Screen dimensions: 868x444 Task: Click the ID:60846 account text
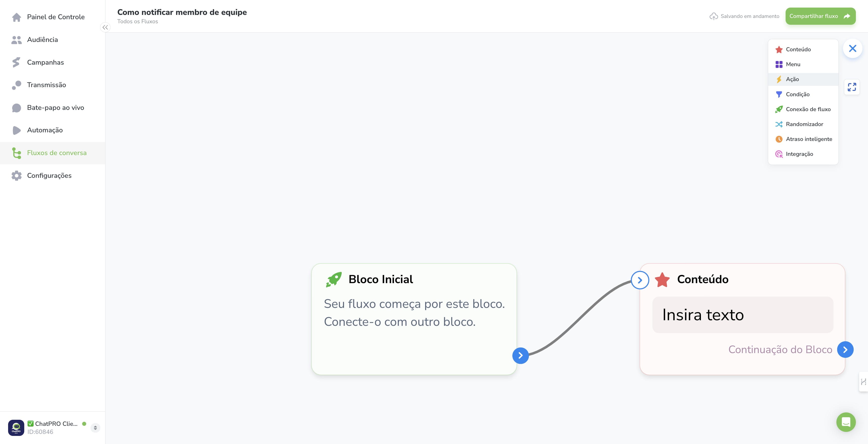40,432
